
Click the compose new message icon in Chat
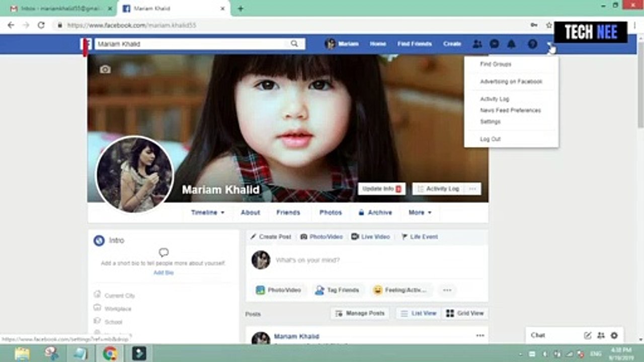(x=587, y=335)
